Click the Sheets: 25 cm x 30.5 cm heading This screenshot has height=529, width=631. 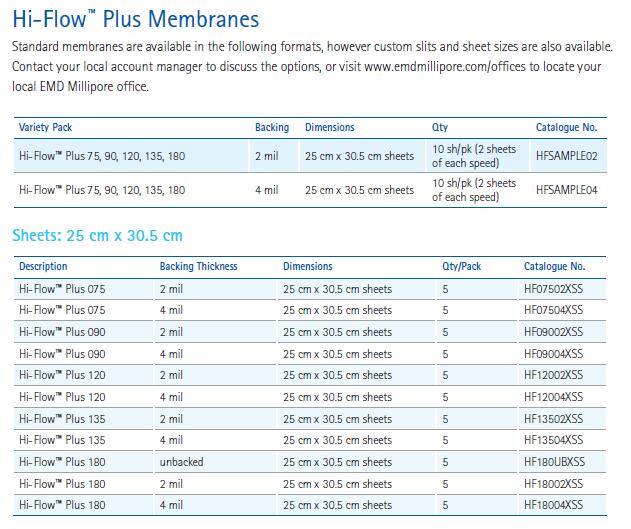click(x=97, y=235)
